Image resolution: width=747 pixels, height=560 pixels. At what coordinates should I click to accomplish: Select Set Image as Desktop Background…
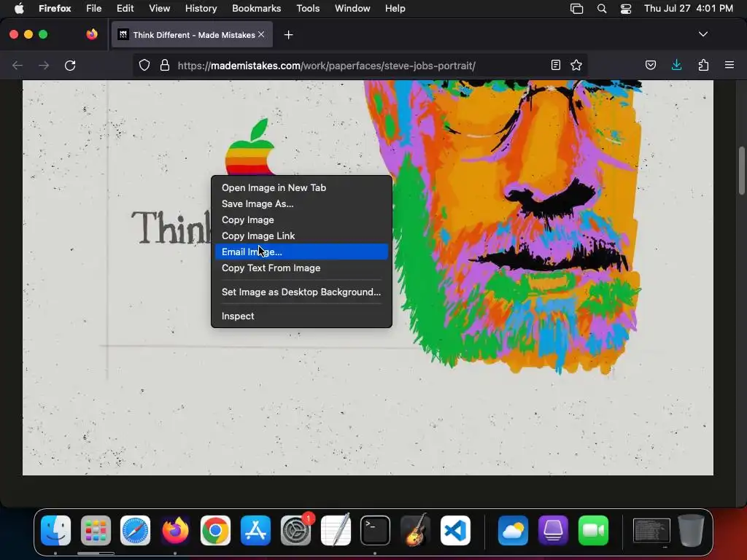tap(301, 292)
